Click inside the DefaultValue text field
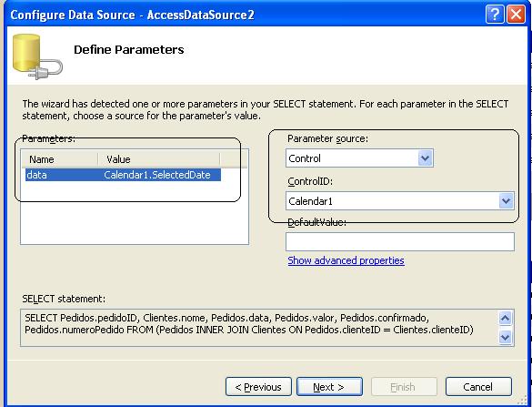Viewport: 532px width, 407px height. point(400,242)
